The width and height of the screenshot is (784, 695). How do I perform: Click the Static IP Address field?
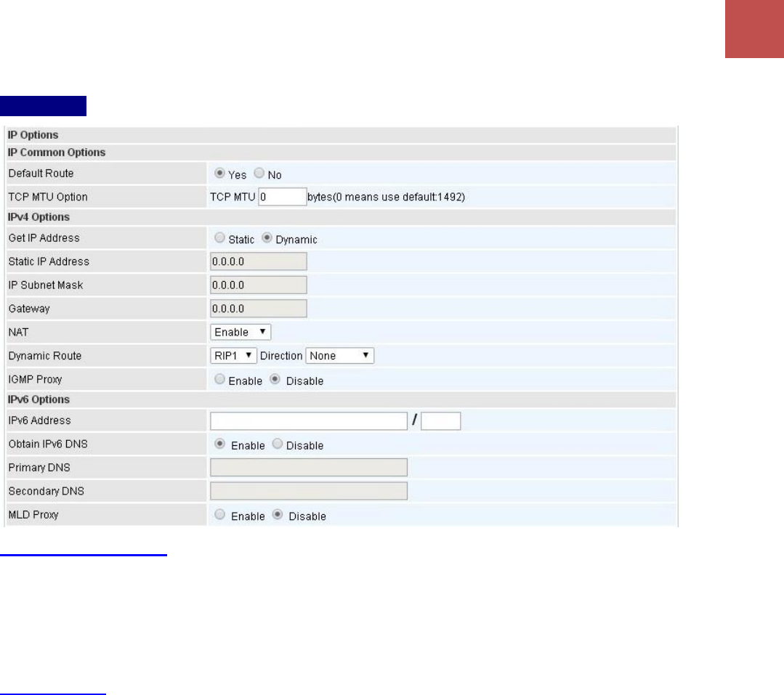[x=259, y=261]
